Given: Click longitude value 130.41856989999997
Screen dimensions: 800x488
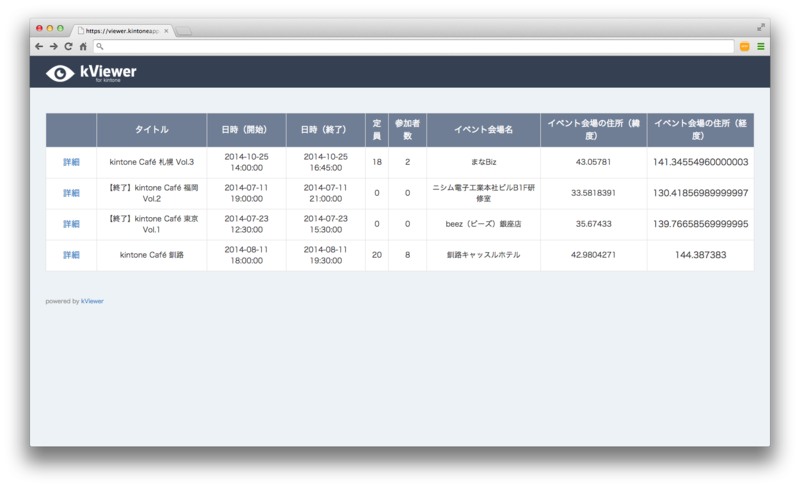Looking at the screenshot, I should pyautogui.click(x=701, y=193).
